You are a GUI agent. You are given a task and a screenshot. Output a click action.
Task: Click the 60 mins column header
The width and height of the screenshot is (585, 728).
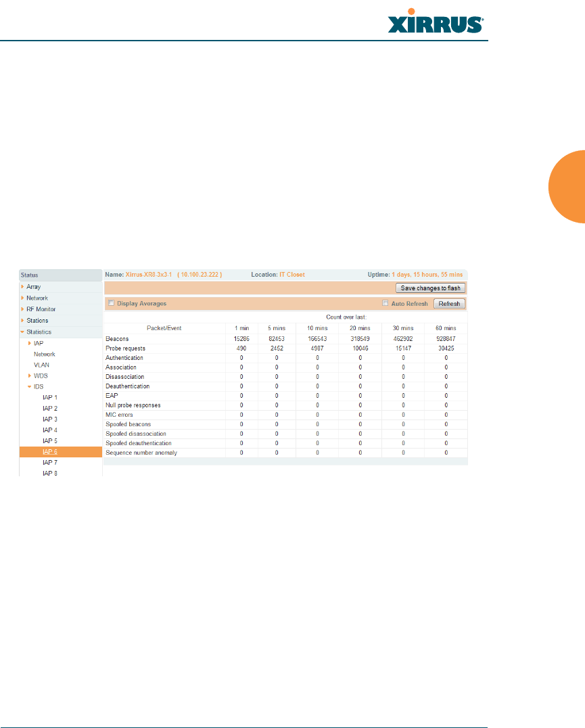(446, 328)
